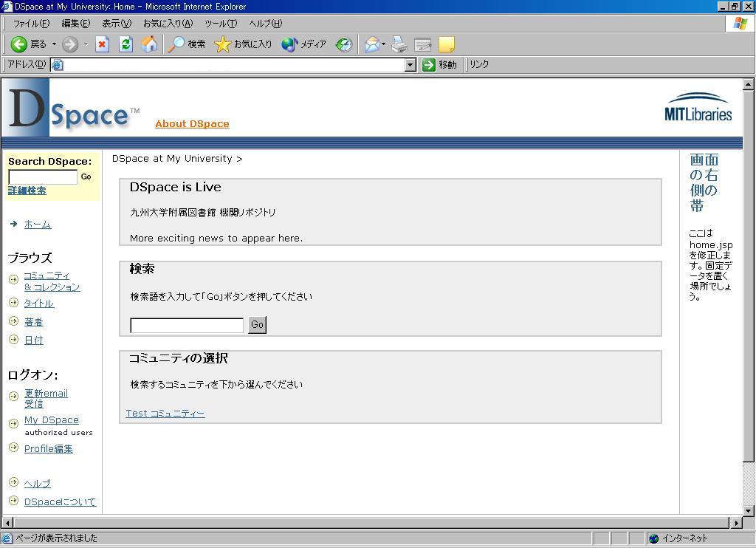
Task: Click the Search DSpace sidebar input field
Action: tap(43, 177)
